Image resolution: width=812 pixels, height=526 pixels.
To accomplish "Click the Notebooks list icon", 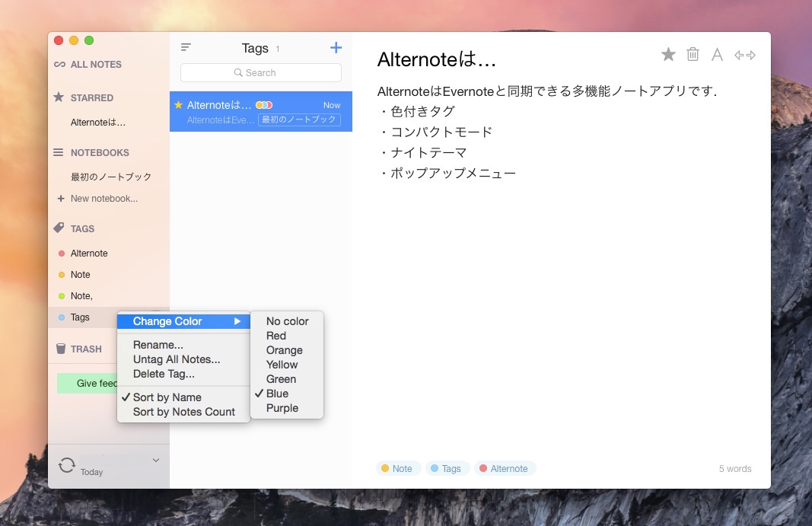I will 59,152.
